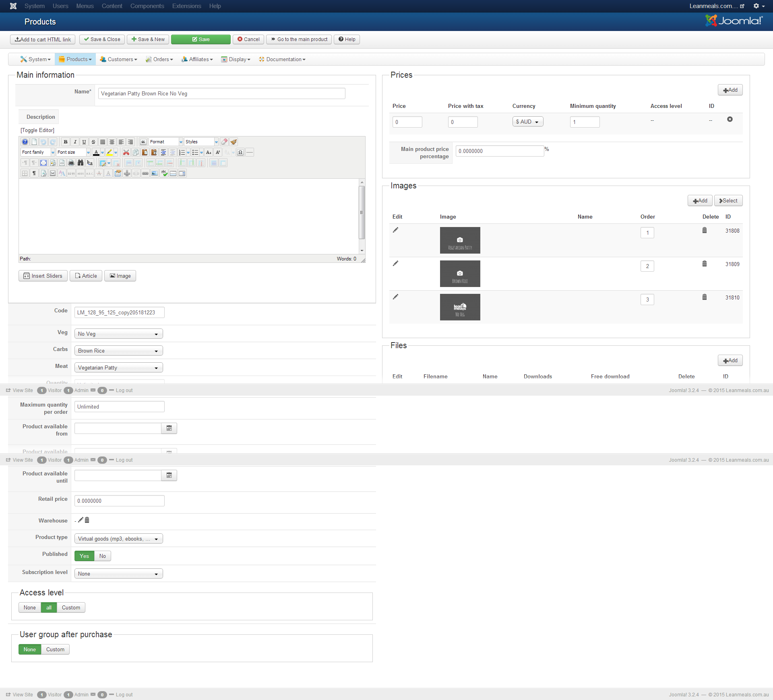Screen dimensions: 773x700
Task: Click Go to the main product
Action: point(299,39)
